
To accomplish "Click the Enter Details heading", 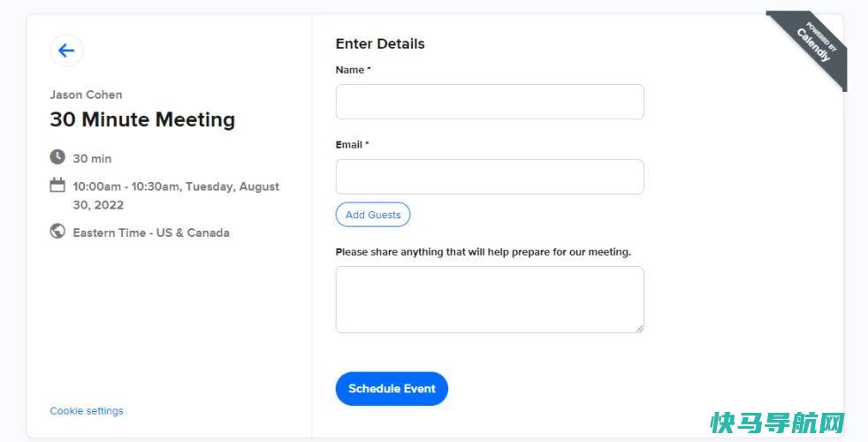I will tap(380, 43).
